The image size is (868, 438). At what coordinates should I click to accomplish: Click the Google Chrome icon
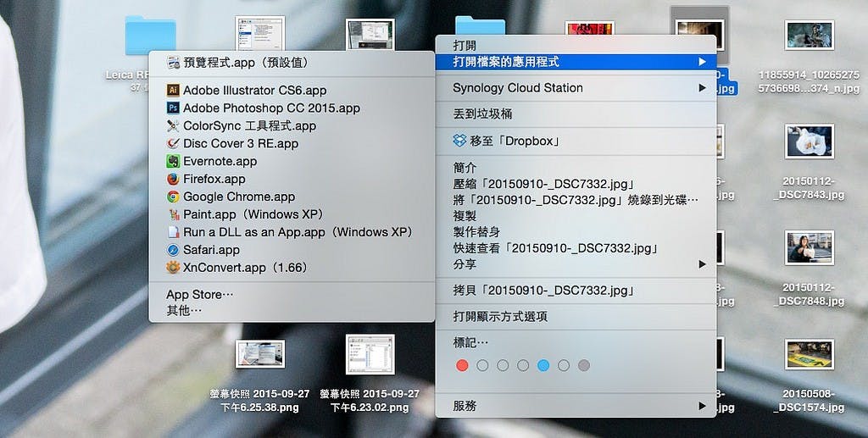(173, 197)
